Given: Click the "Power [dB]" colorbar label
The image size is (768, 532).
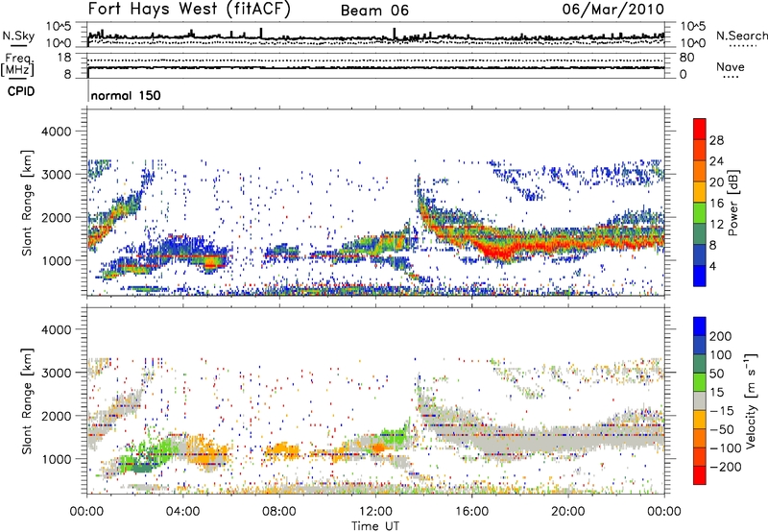Looking at the screenshot, I should [732, 203].
